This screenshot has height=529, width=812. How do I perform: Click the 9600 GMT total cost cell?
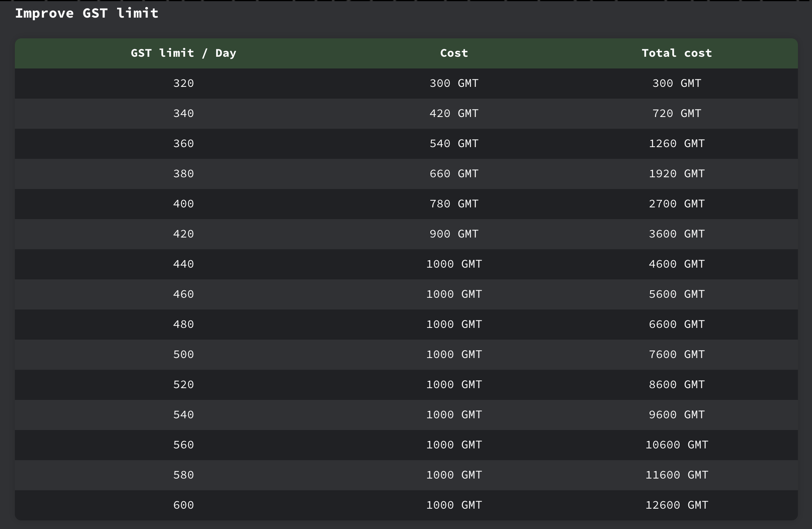point(677,415)
